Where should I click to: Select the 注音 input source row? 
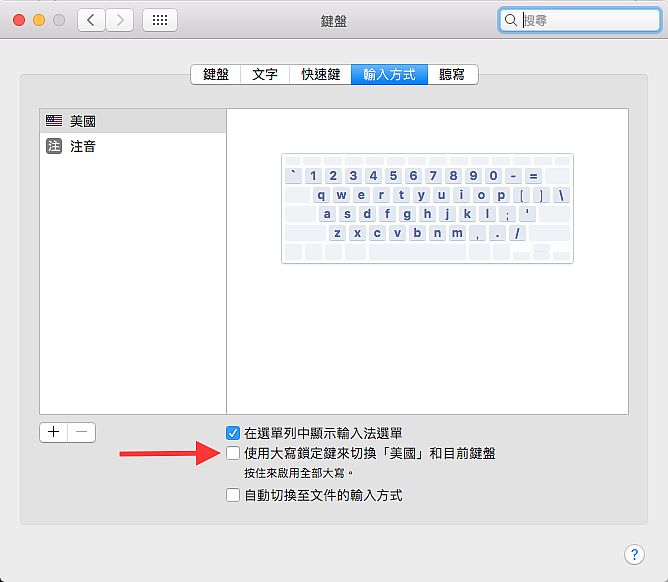point(132,146)
